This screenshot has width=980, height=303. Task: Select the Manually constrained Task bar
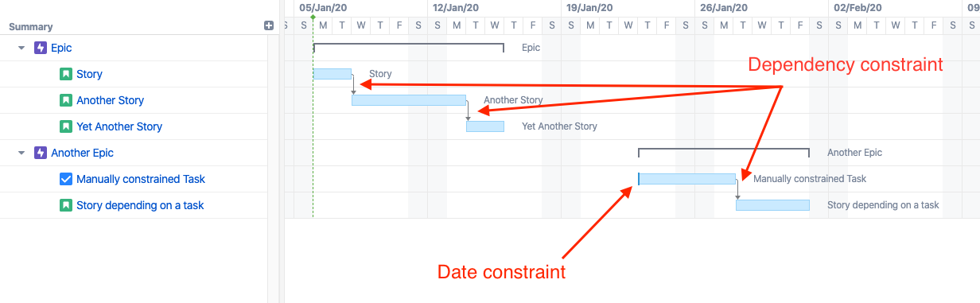[687, 179]
